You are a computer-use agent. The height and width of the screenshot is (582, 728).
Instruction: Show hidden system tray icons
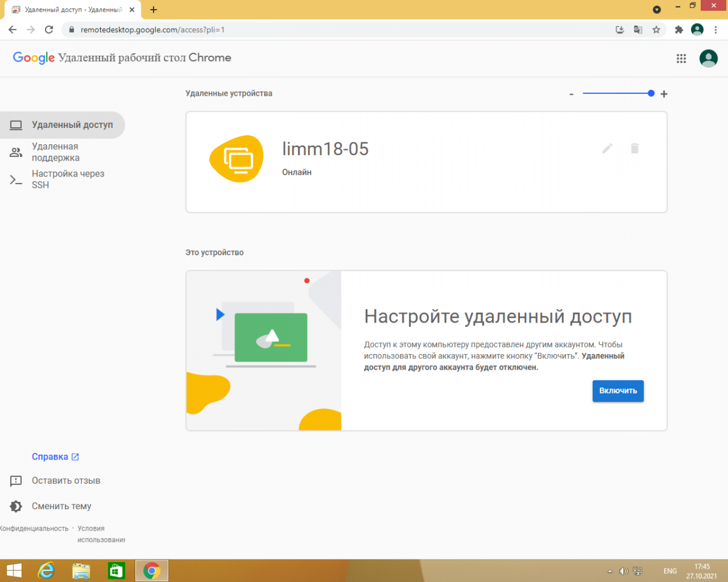[x=610, y=571]
